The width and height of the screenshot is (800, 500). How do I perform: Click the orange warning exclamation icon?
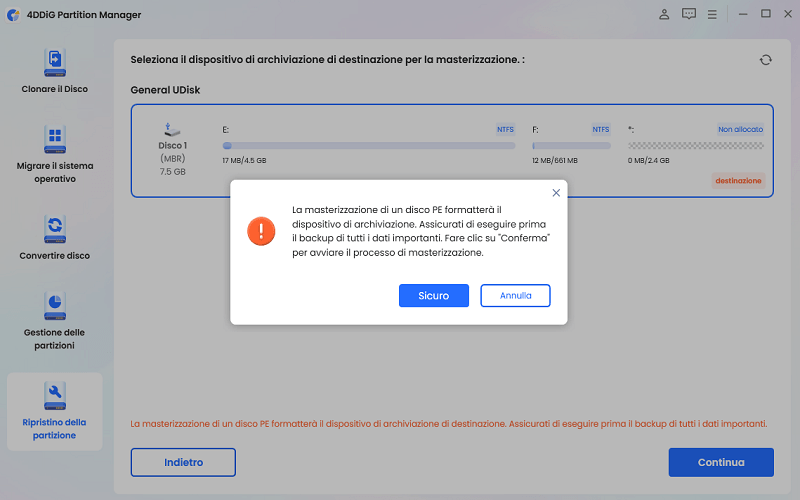(x=261, y=231)
